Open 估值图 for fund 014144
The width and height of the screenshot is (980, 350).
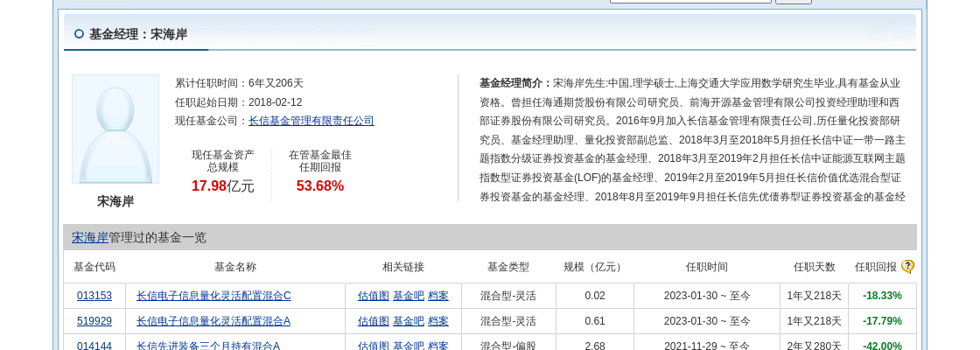click(x=373, y=346)
